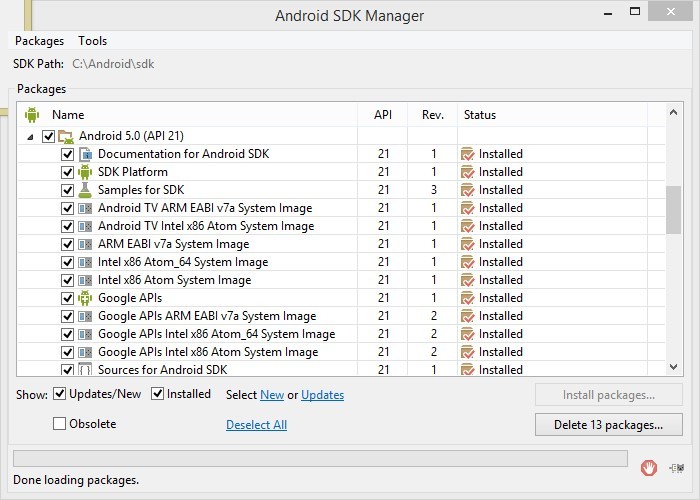Click the scrollbar down arrow

[673, 367]
